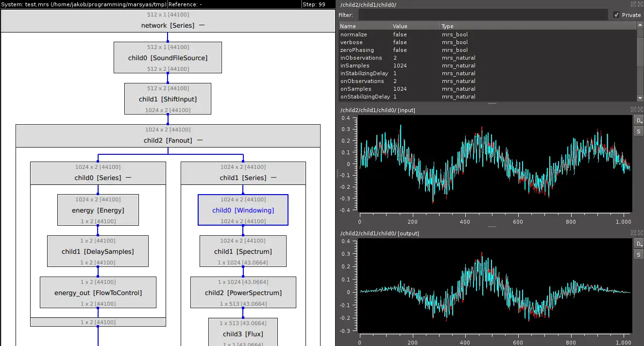Viewport: 644px width, 346px height.
Task: Click the Filter text field
Action: (483, 15)
